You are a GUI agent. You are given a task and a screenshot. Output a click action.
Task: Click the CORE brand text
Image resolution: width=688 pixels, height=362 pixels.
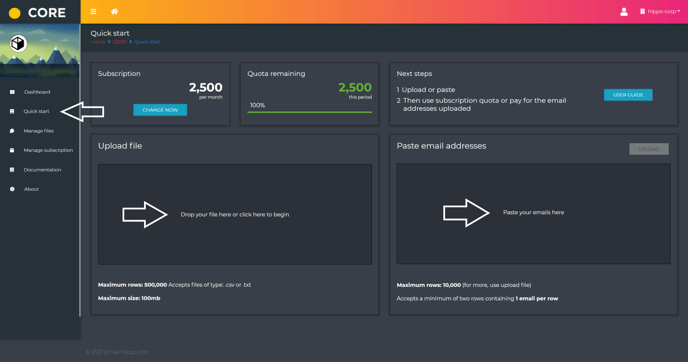coord(47,13)
